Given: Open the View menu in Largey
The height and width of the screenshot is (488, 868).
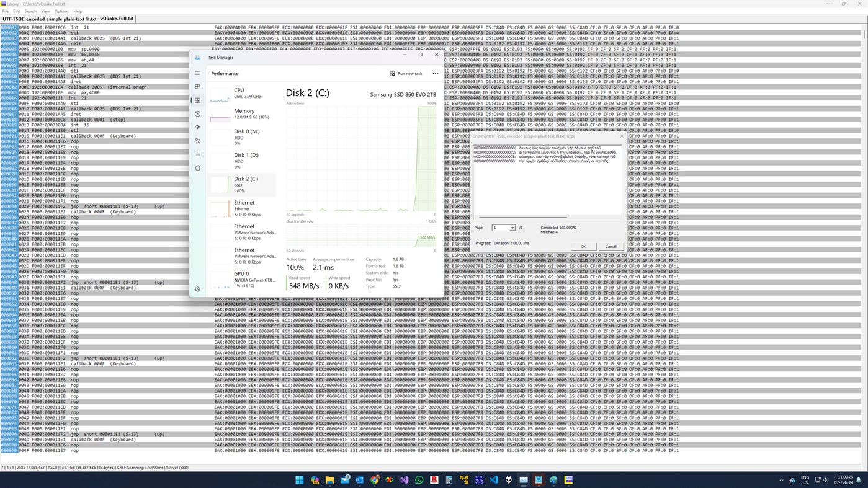Looking at the screenshot, I should click(45, 11).
